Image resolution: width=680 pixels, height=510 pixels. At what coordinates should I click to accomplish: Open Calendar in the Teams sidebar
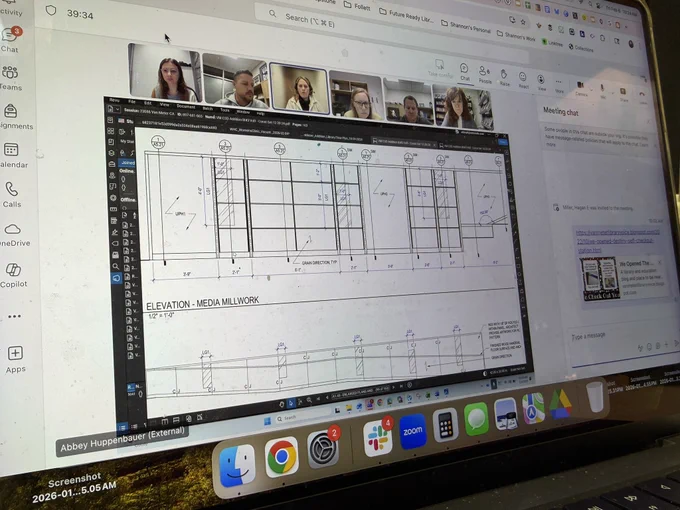12,156
